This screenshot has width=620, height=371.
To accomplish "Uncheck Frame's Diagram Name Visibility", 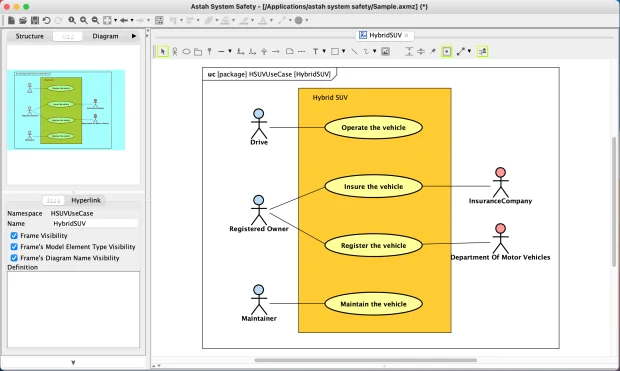I will coord(14,258).
